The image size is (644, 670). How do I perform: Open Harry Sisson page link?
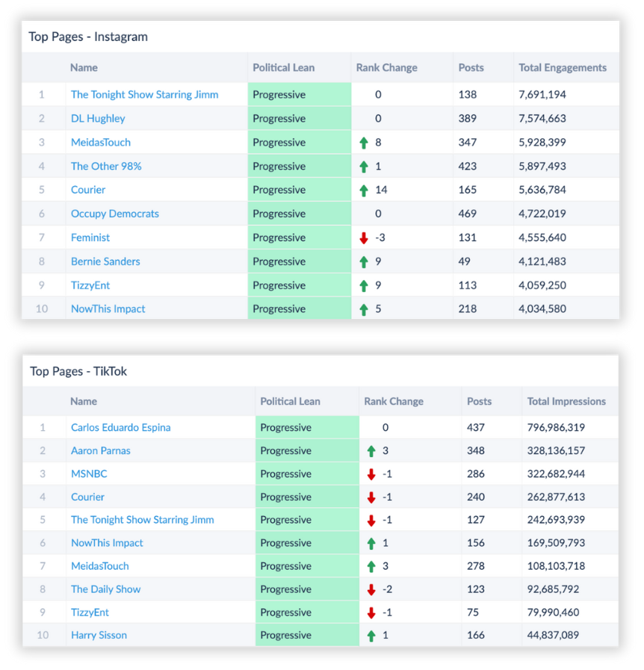point(99,635)
